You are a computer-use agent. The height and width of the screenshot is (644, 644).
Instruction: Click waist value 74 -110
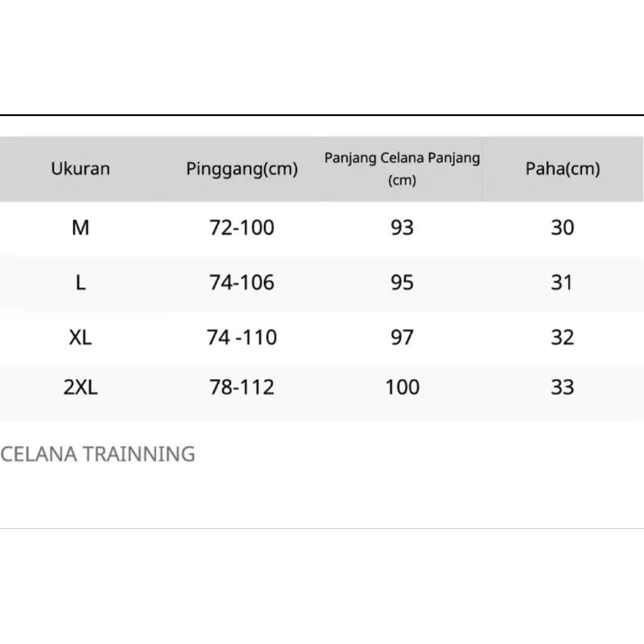[x=242, y=337]
